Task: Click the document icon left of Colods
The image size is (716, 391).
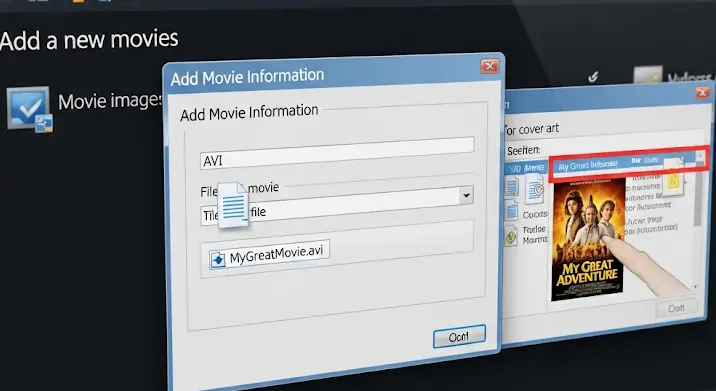Action: pos(512,211)
